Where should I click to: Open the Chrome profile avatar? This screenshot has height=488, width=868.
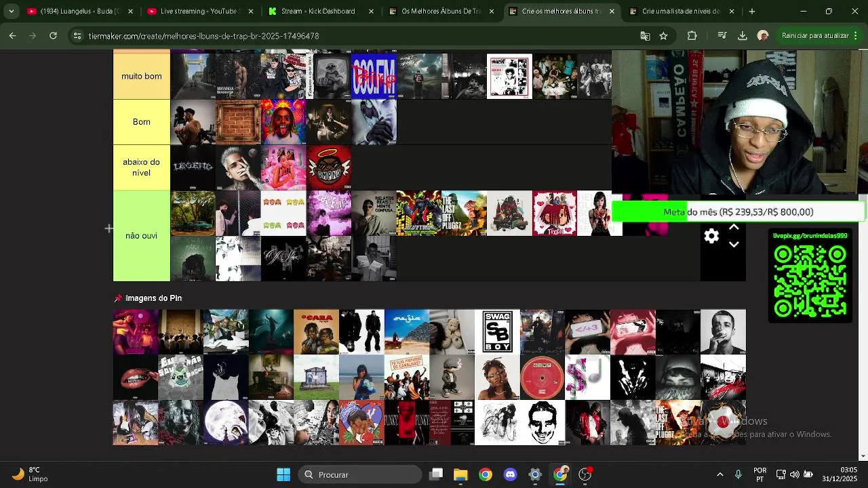click(x=763, y=36)
